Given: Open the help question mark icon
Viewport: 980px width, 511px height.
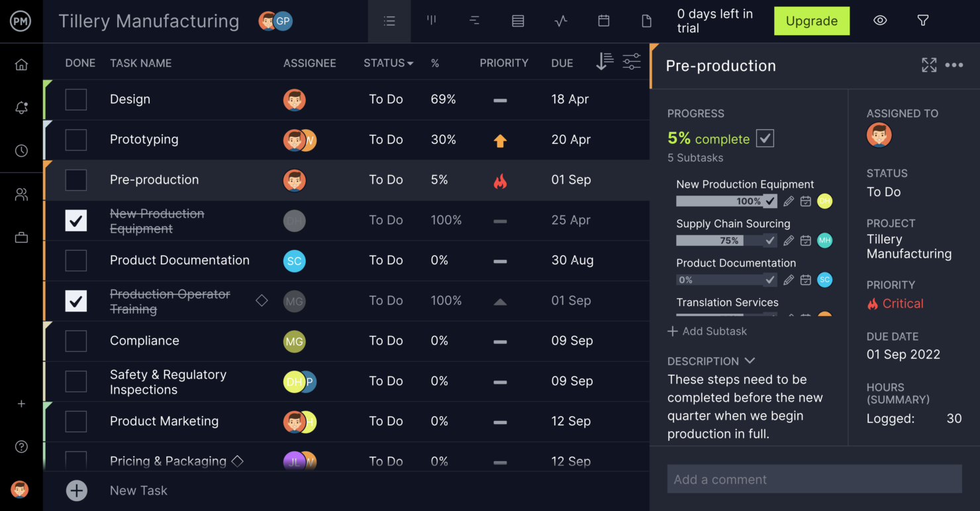Looking at the screenshot, I should click(x=21, y=447).
